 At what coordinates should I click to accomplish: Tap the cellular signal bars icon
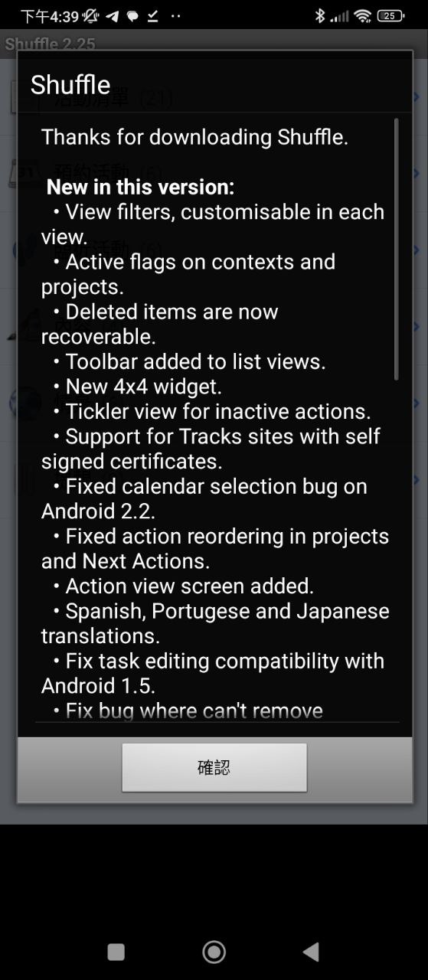[x=339, y=16]
